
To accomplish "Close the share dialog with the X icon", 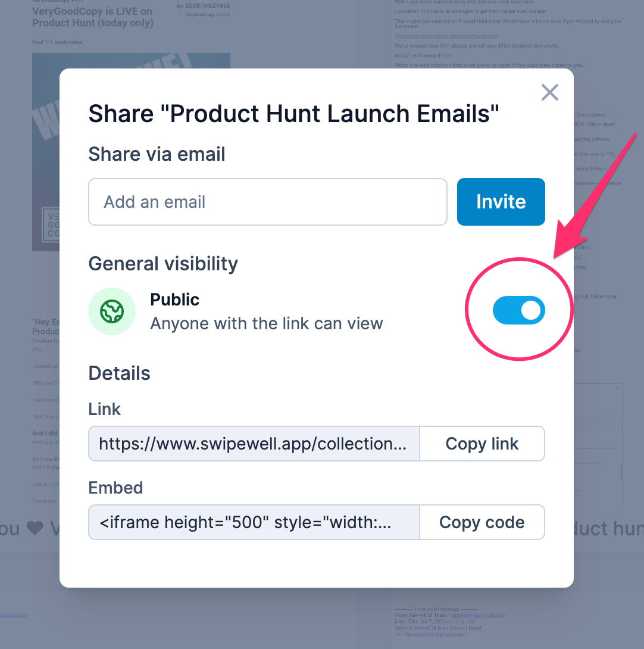I will coord(549,92).
